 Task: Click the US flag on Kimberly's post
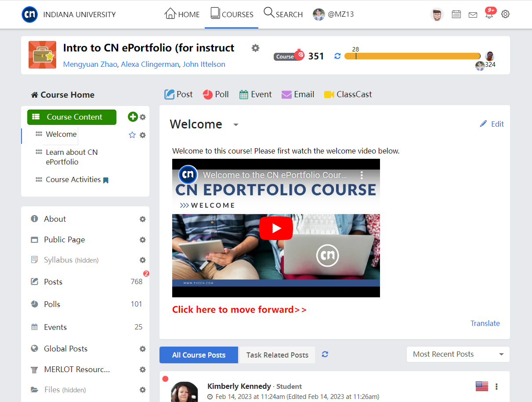tap(482, 386)
